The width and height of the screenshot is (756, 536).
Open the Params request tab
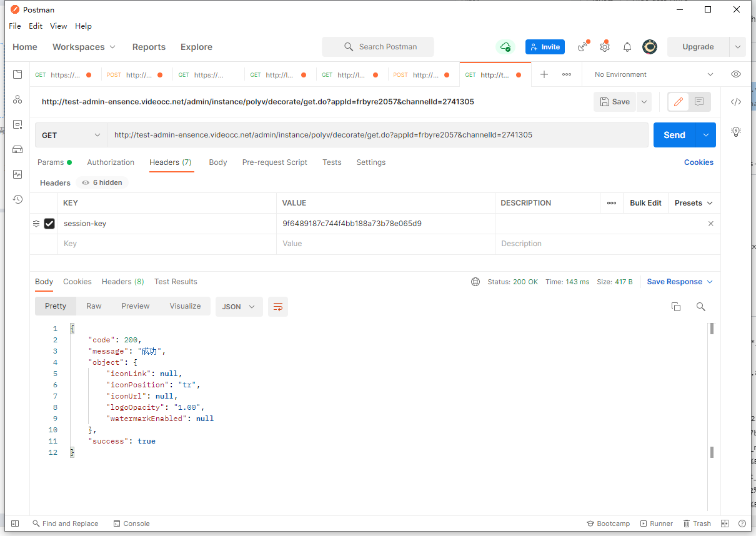point(54,162)
